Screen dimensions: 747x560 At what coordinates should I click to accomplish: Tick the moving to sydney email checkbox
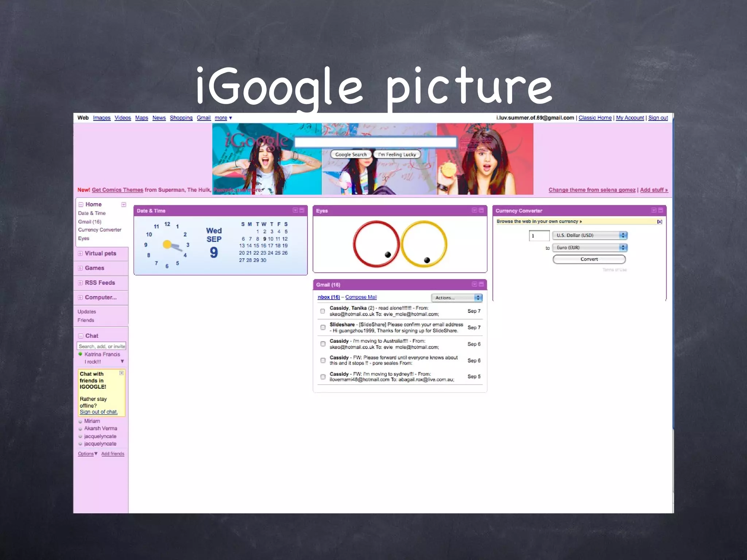323,377
